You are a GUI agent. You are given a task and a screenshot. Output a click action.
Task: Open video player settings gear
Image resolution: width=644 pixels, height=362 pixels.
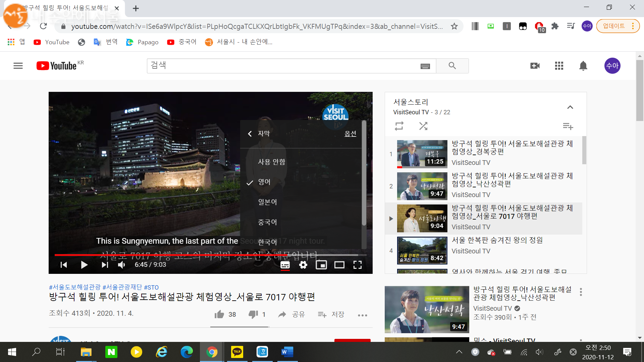pos(303,265)
